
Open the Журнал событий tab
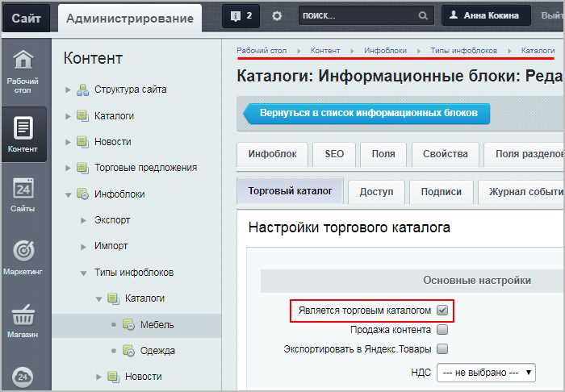521,191
